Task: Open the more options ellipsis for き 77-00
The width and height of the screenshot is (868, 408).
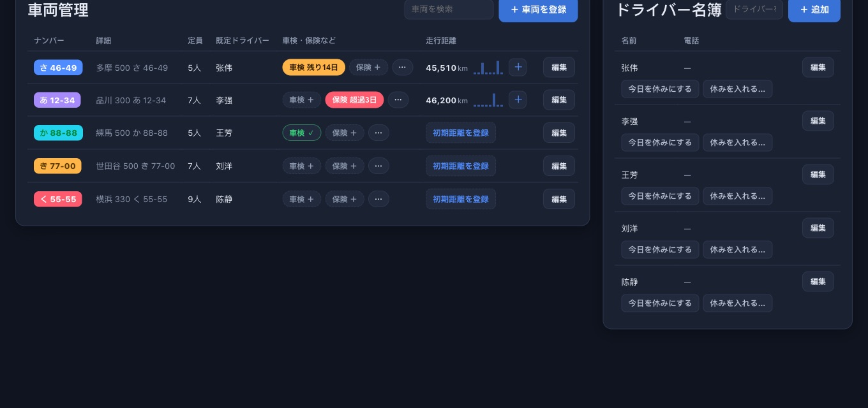Action: pyautogui.click(x=378, y=166)
